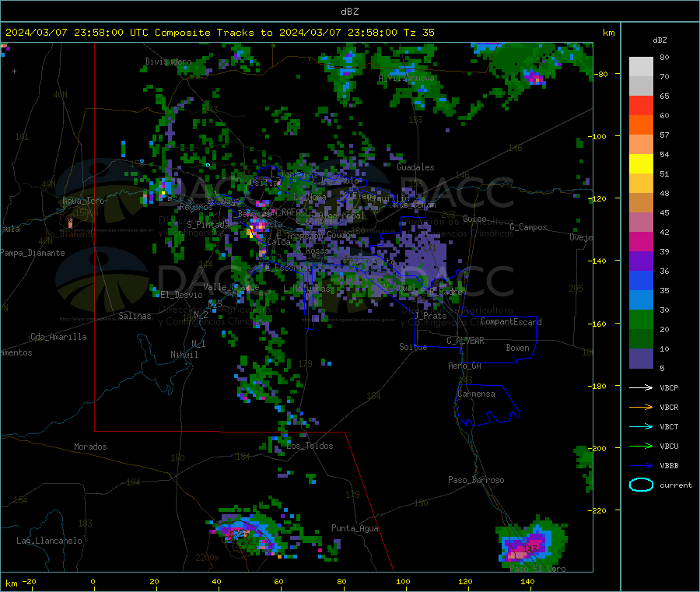Viewport: 700px width, 592px height.
Task: Click the 'El_Desvio' place label
Action: tap(182, 295)
